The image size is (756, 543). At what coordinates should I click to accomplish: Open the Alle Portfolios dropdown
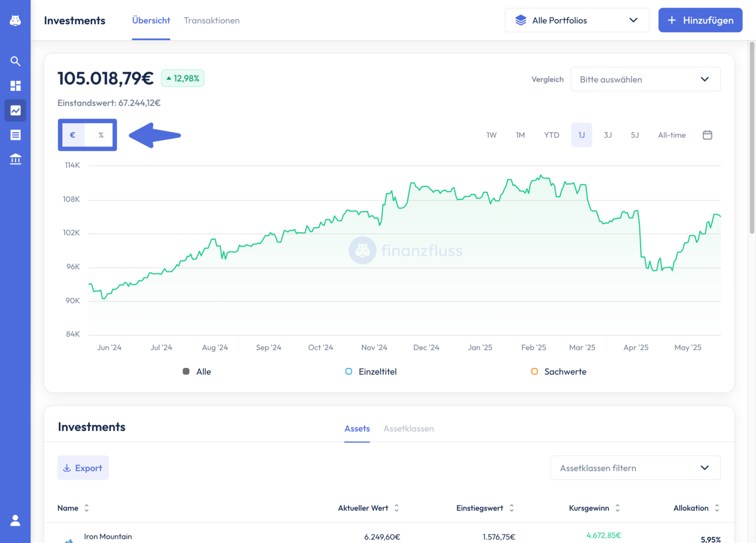click(577, 20)
